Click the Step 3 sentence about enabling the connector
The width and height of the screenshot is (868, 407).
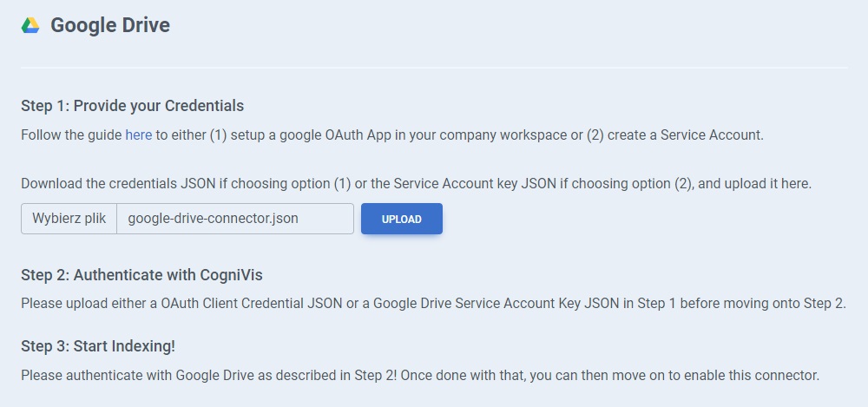pyautogui.click(x=419, y=376)
